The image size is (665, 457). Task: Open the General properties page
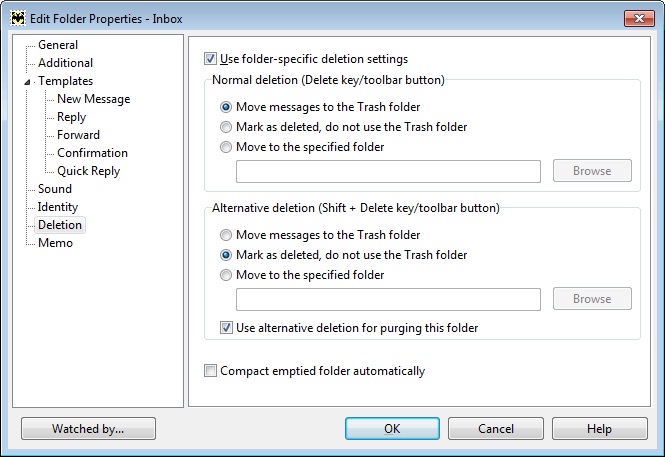(58, 45)
